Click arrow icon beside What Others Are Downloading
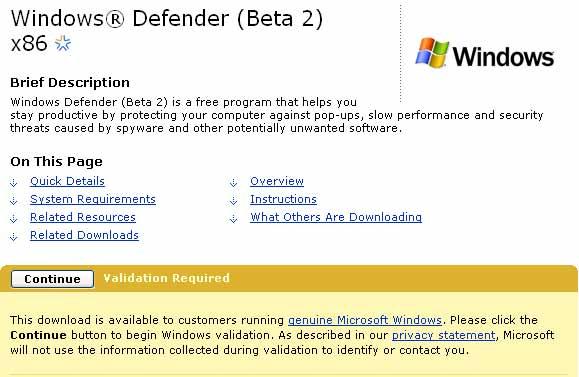The height and width of the screenshot is (377, 579). point(233,219)
